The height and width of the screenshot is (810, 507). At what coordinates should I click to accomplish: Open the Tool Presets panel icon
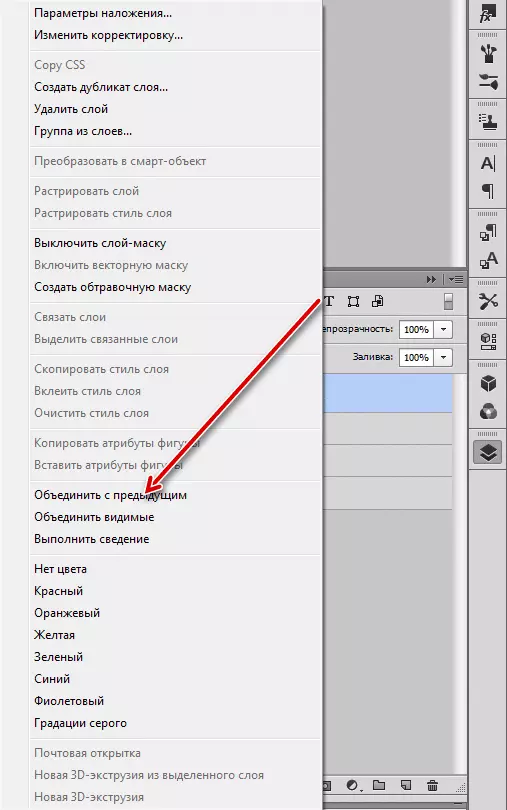[x=488, y=301]
